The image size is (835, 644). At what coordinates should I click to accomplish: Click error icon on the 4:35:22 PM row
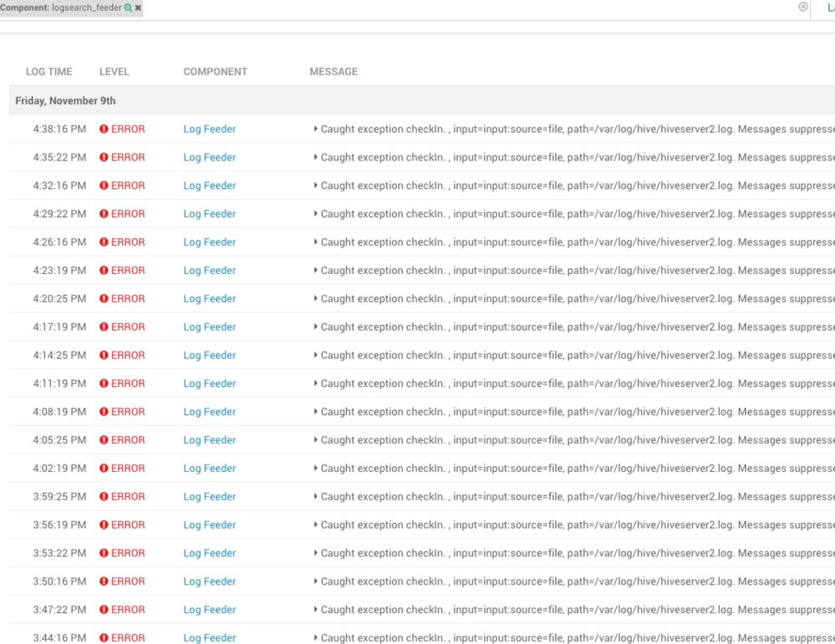coord(104,157)
